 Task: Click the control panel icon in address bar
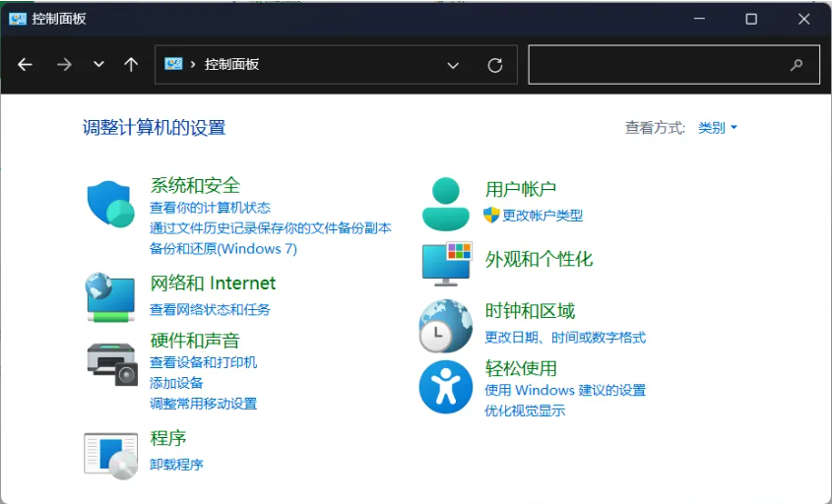pos(173,64)
